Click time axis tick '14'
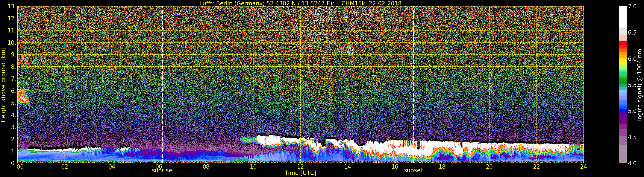This screenshot has height=177, width=644. pos(347,166)
